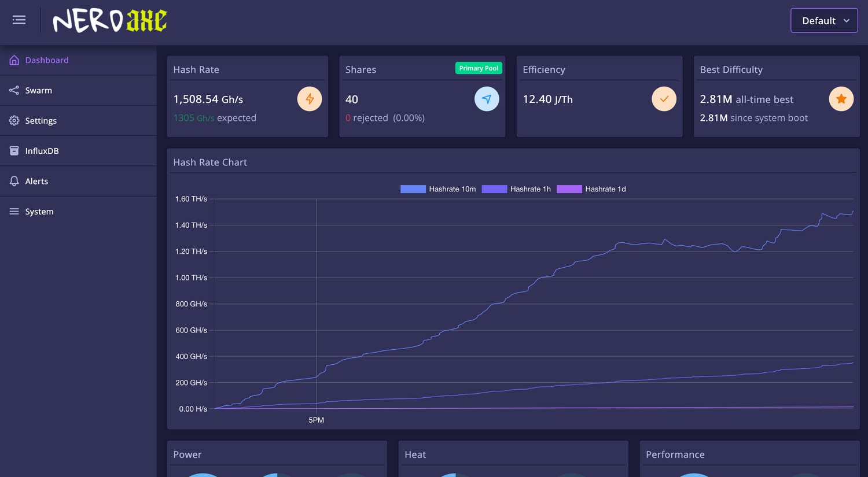Click the hamburger menu icon in header

pos(19,20)
